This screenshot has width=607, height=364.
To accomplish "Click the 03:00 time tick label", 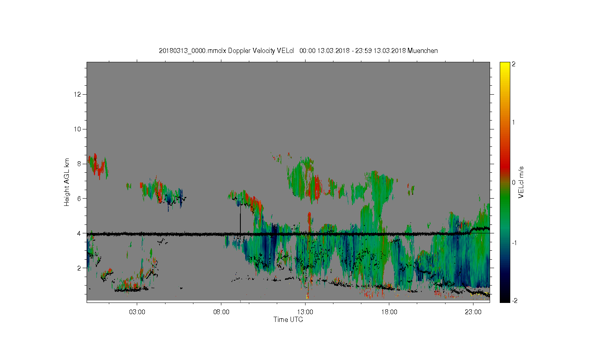I will coord(137,312).
